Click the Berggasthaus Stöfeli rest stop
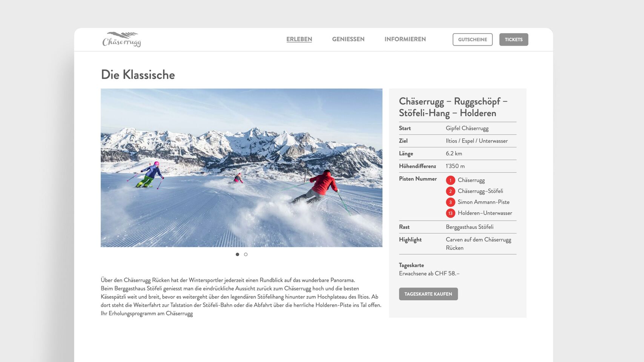Image resolution: width=644 pixels, height=362 pixels. pyautogui.click(x=470, y=227)
